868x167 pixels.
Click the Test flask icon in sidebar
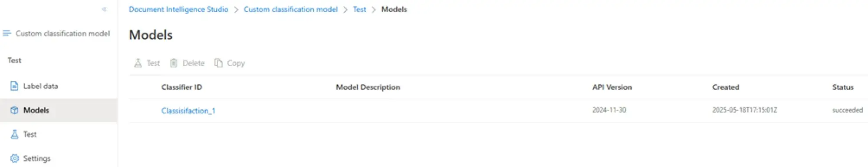(x=14, y=134)
